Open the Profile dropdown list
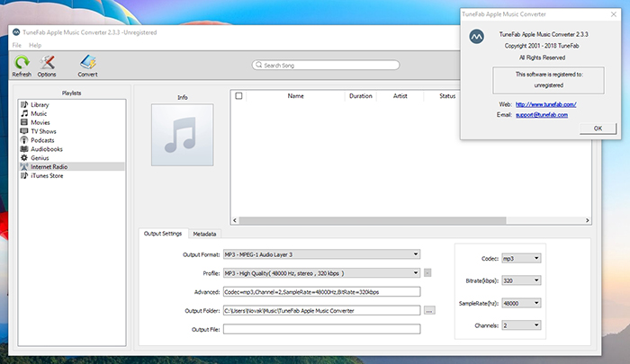Screen dimensions: 630x364 (322, 273)
